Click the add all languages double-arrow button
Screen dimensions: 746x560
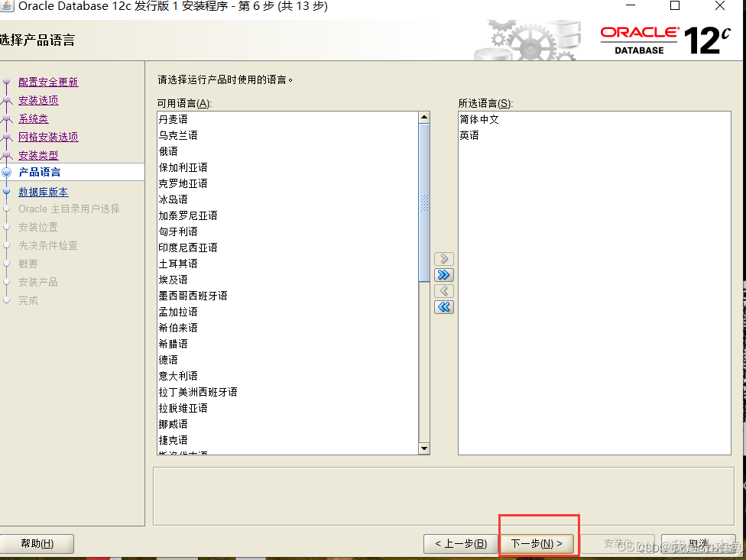click(x=443, y=275)
